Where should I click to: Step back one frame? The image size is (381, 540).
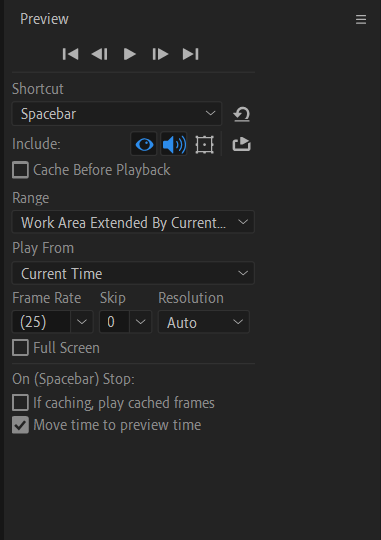[100, 54]
